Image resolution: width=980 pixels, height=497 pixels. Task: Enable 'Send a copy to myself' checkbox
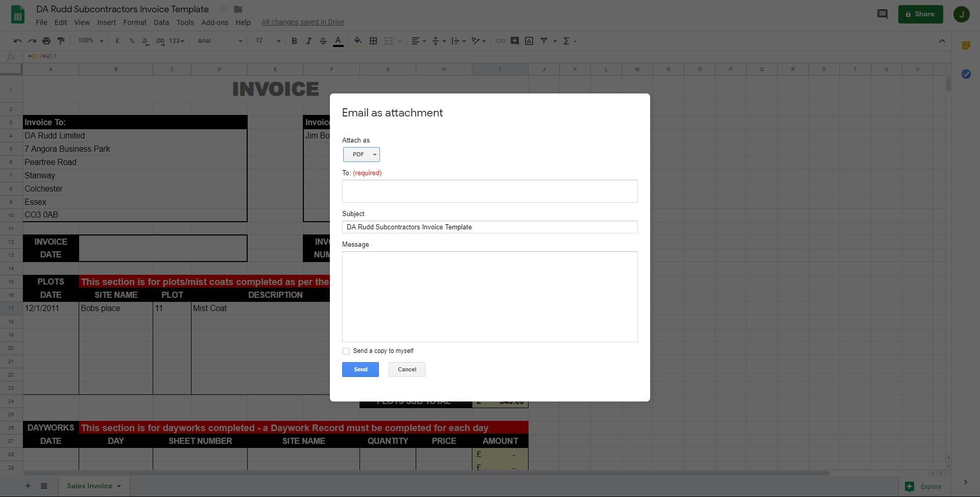point(346,351)
